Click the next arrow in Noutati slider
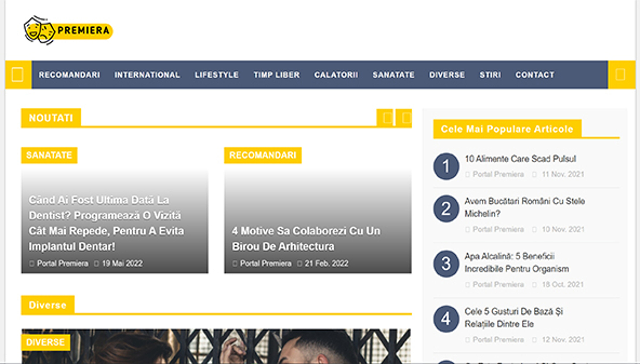Viewport: 640px width, 364px height. (404, 118)
